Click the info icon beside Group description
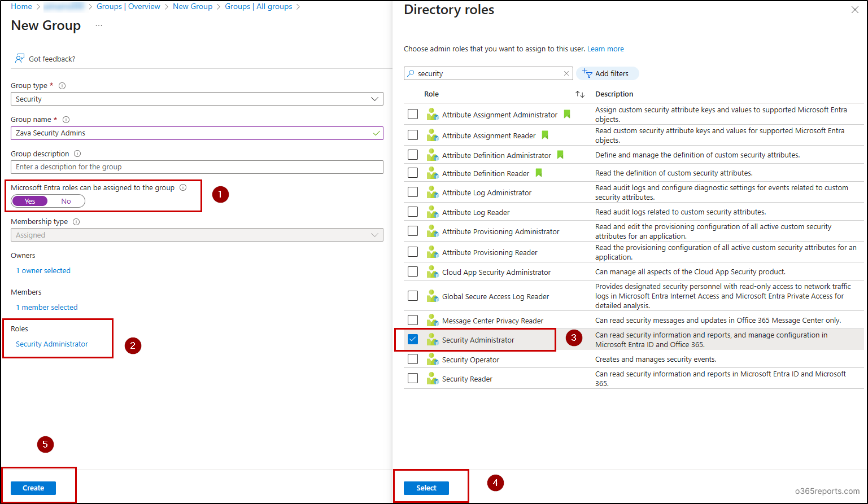This screenshot has width=868, height=504. (77, 154)
